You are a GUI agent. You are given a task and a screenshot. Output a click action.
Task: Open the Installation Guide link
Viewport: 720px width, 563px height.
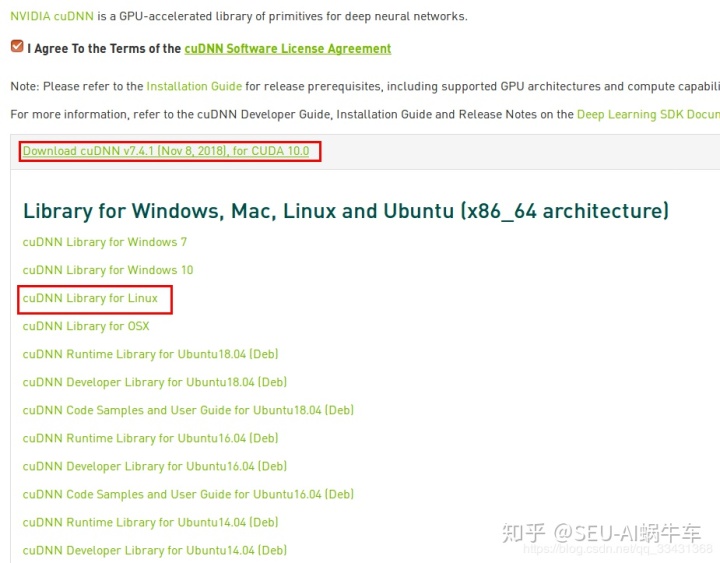click(194, 86)
